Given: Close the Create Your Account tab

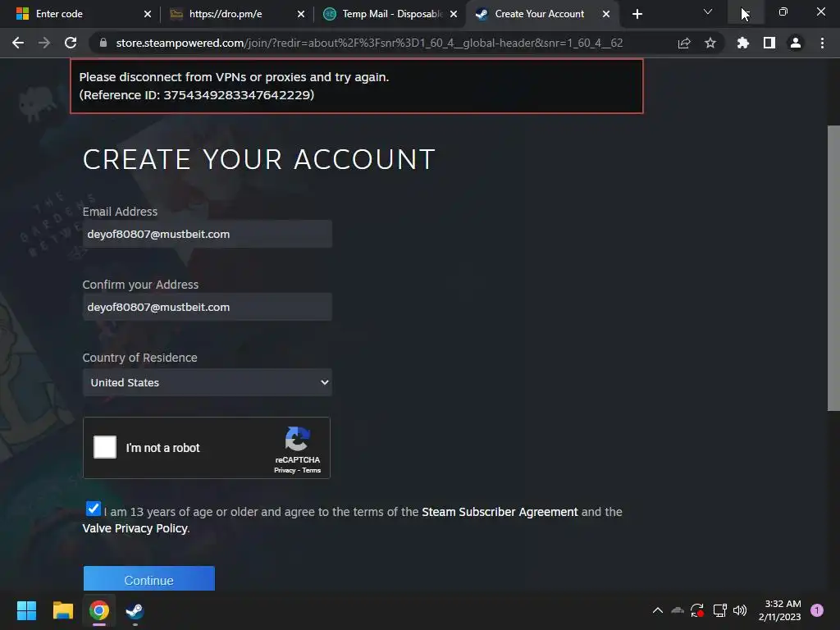Looking at the screenshot, I should 606,14.
